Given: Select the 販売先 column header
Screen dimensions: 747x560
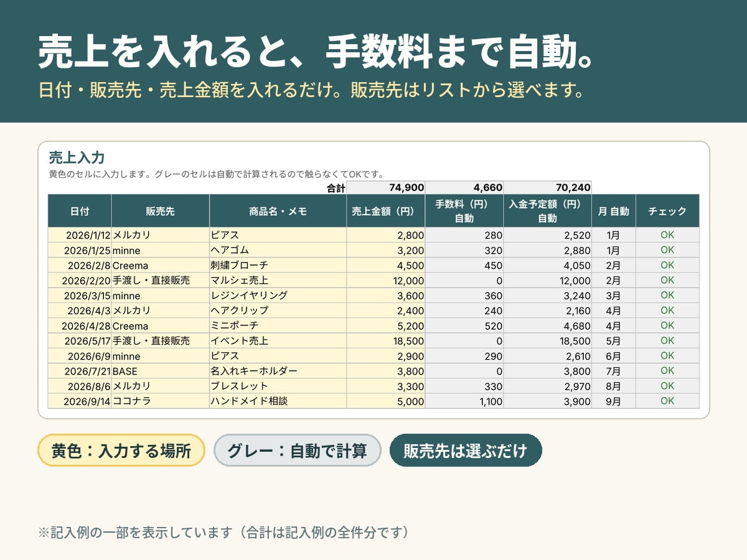Looking at the screenshot, I should [x=161, y=211].
